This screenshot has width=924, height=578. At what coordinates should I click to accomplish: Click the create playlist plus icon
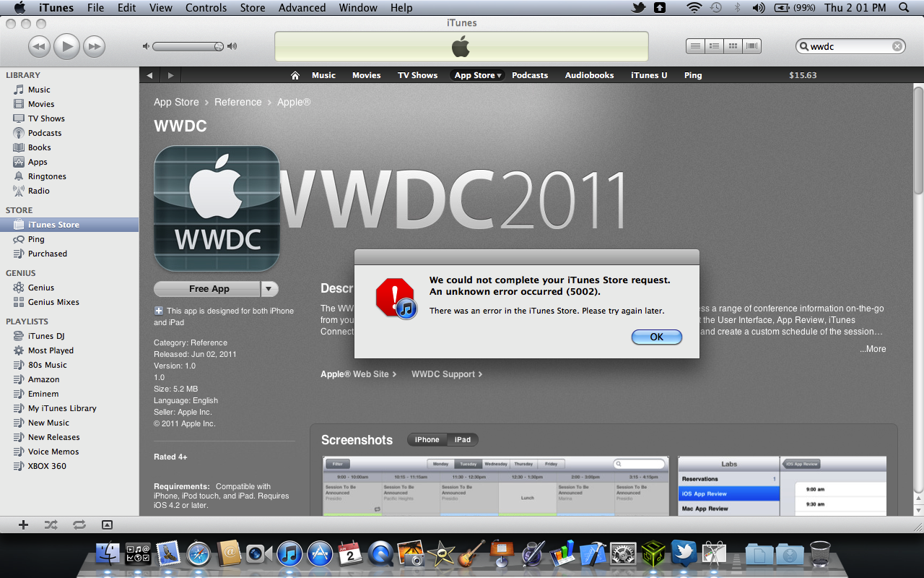(x=23, y=525)
